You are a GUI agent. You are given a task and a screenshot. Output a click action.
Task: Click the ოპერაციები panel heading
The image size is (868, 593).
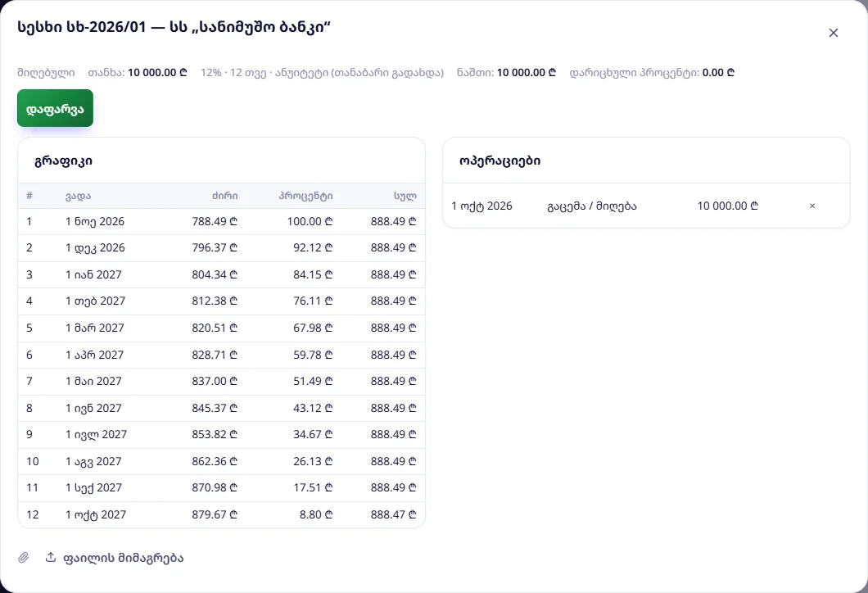pyautogui.click(x=500, y=161)
